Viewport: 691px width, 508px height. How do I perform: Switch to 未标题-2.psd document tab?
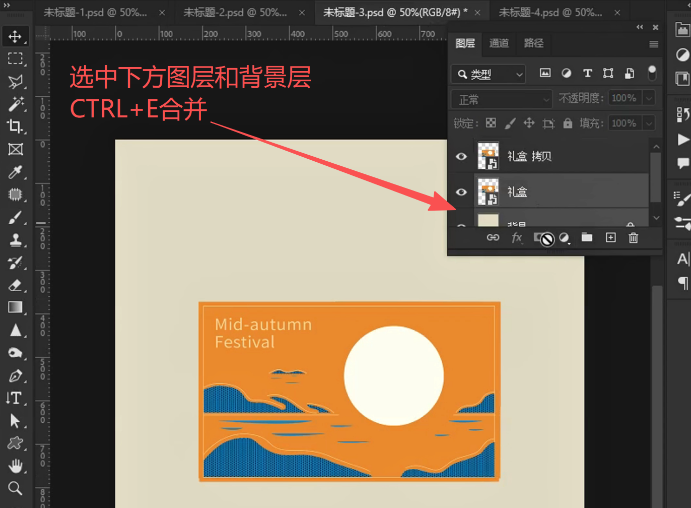pos(235,12)
